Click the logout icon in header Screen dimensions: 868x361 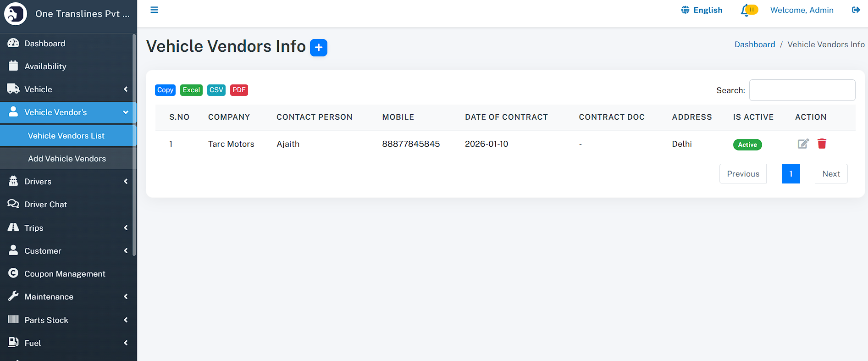(x=856, y=10)
